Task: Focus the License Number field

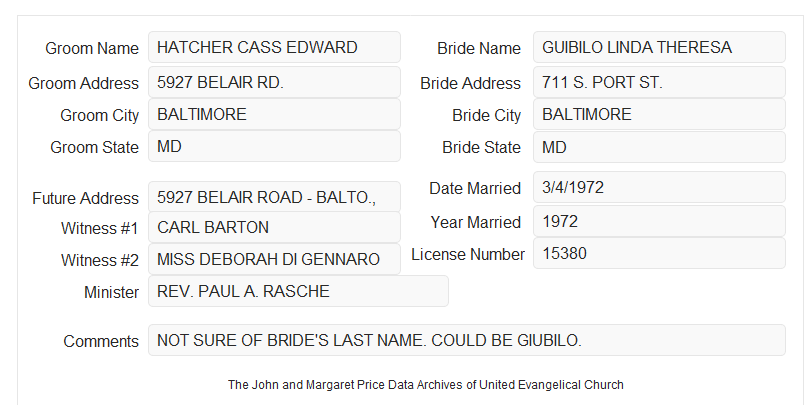Action: [x=659, y=253]
